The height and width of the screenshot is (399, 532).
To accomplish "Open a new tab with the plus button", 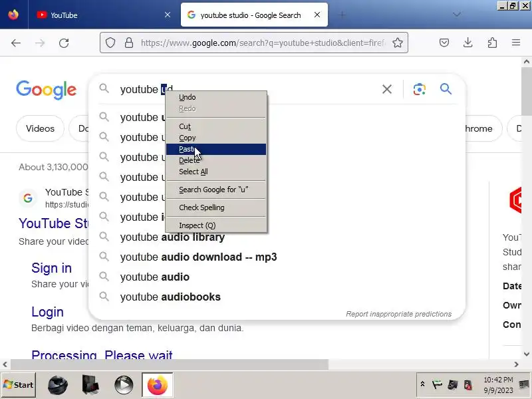I will (x=342, y=15).
